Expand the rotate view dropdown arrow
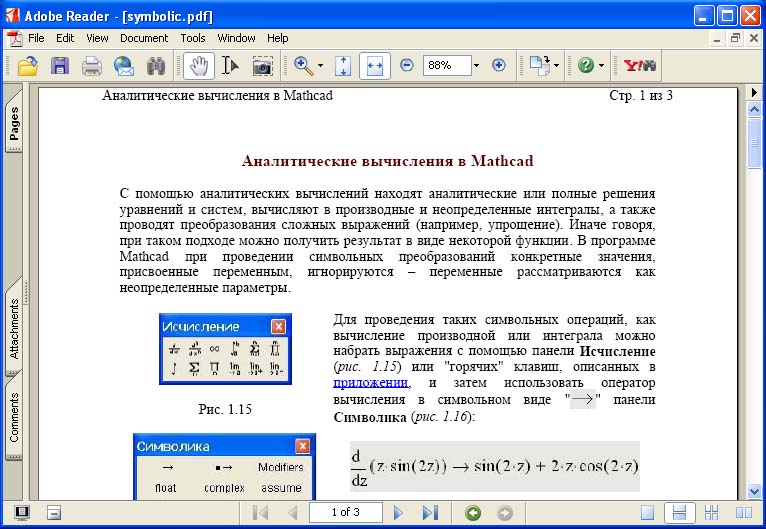Image resolution: width=766 pixels, height=529 pixels. coord(556,65)
